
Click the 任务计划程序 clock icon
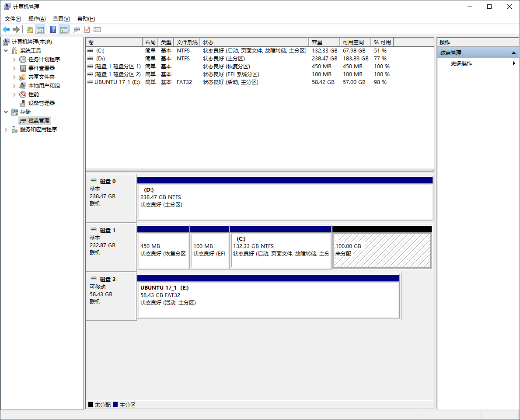[23, 59]
